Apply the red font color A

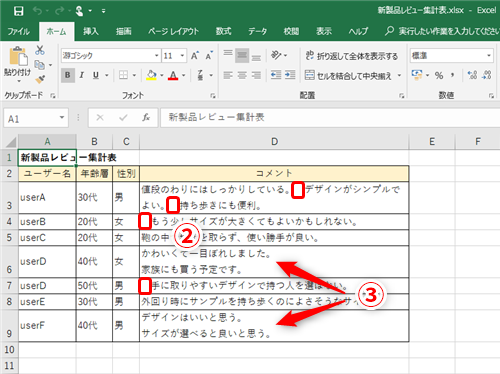(173, 75)
